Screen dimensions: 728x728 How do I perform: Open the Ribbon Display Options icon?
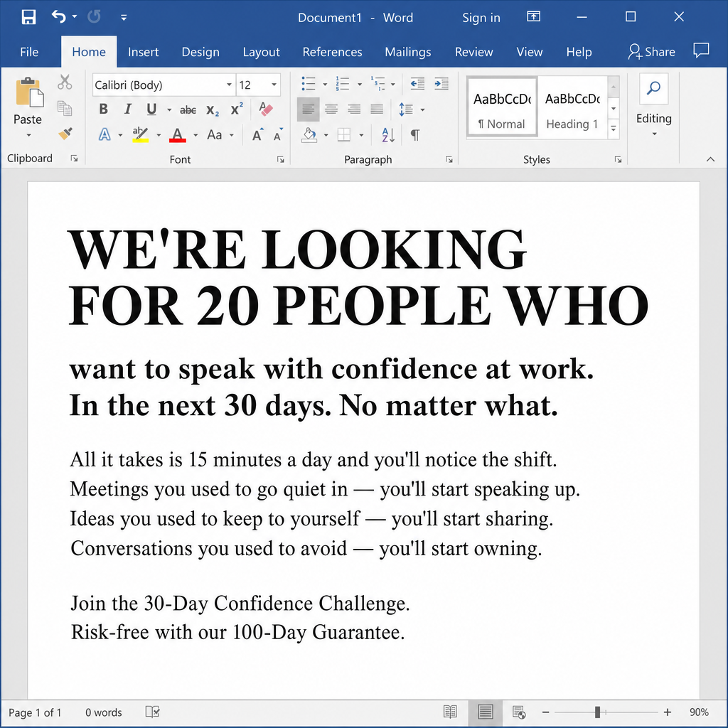coord(533,17)
